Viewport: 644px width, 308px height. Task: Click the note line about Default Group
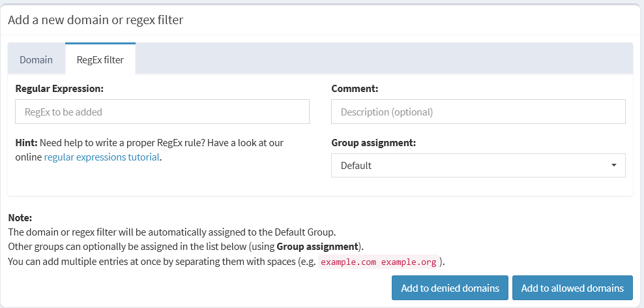tap(171, 232)
